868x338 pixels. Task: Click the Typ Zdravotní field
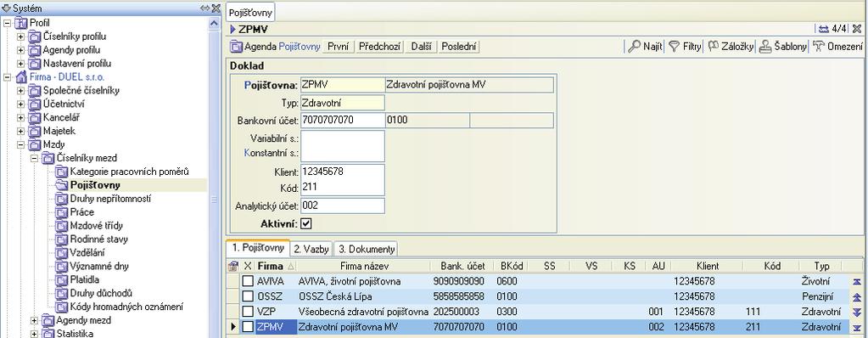[x=343, y=103]
